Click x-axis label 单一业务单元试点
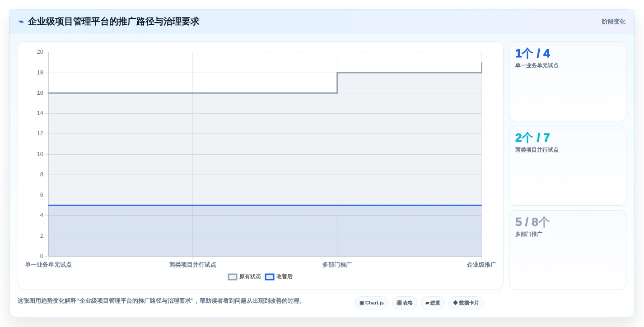Screen dimensions: 644x327 tap(48, 265)
